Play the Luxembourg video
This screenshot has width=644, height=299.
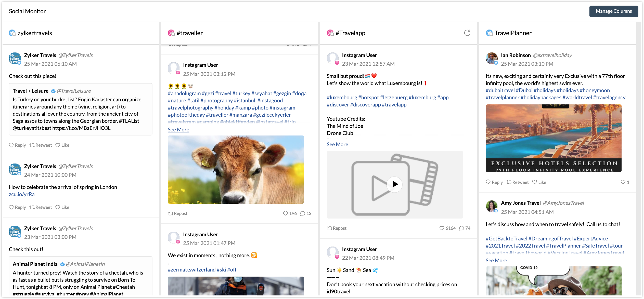(x=394, y=184)
